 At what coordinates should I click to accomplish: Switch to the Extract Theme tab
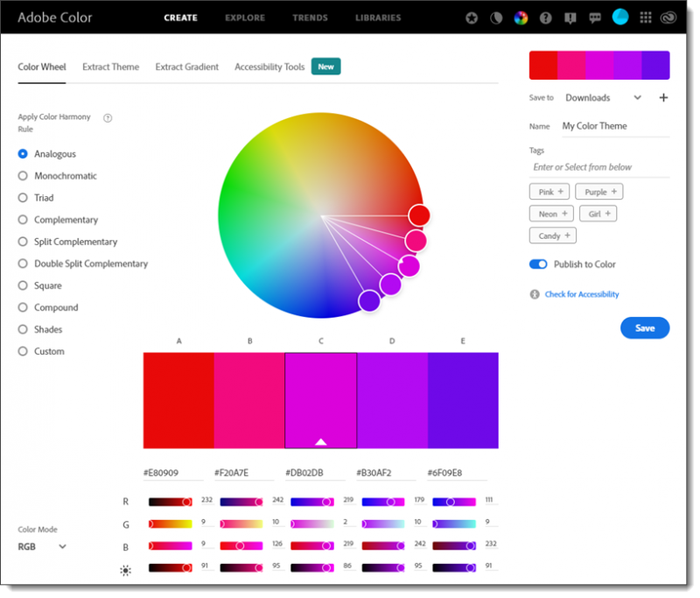(110, 67)
